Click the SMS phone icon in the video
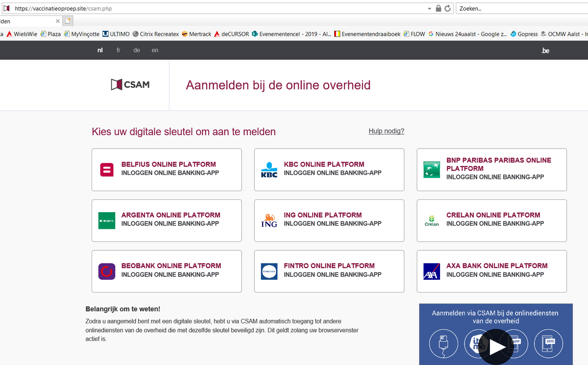 click(x=548, y=344)
